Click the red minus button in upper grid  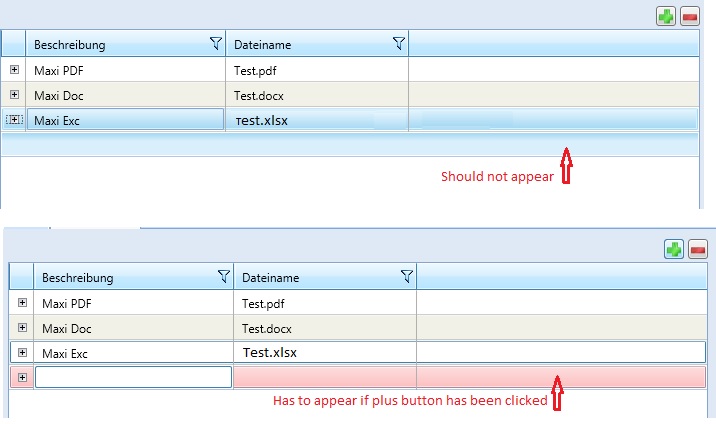(x=689, y=16)
